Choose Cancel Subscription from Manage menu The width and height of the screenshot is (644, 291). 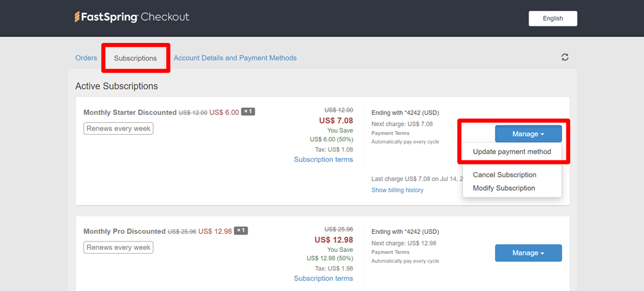[x=504, y=175]
